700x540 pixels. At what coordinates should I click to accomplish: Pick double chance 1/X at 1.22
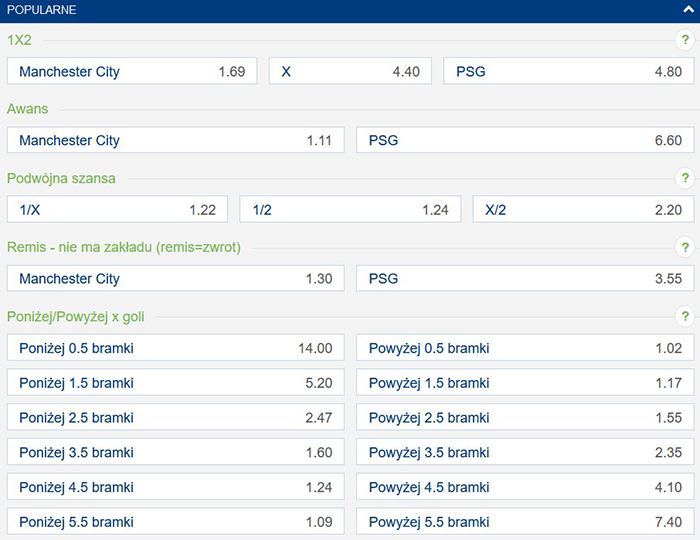117,210
